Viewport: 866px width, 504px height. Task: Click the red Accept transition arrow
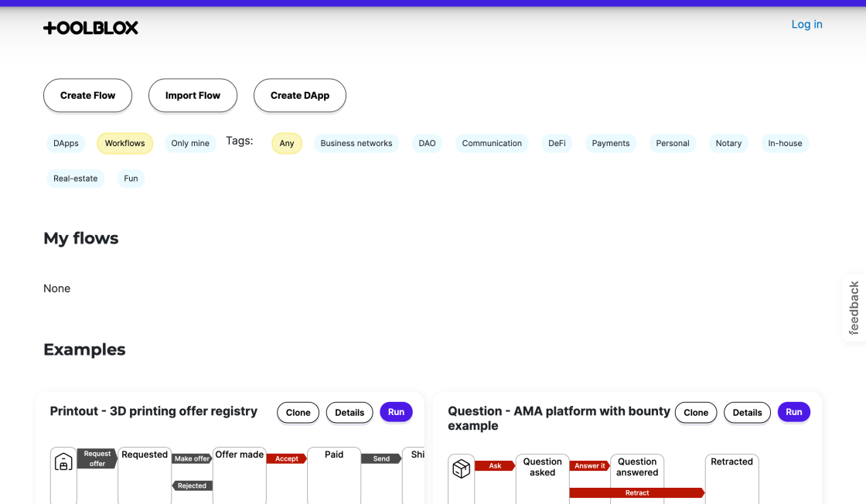[x=286, y=458]
